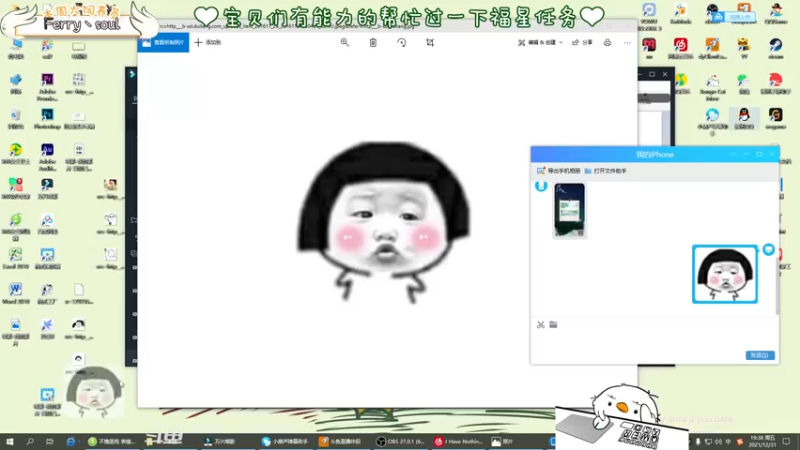Image resolution: width=800 pixels, height=450 pixels.
Task: Click the folder icon in chat input bar
Action: coord(553,324)
